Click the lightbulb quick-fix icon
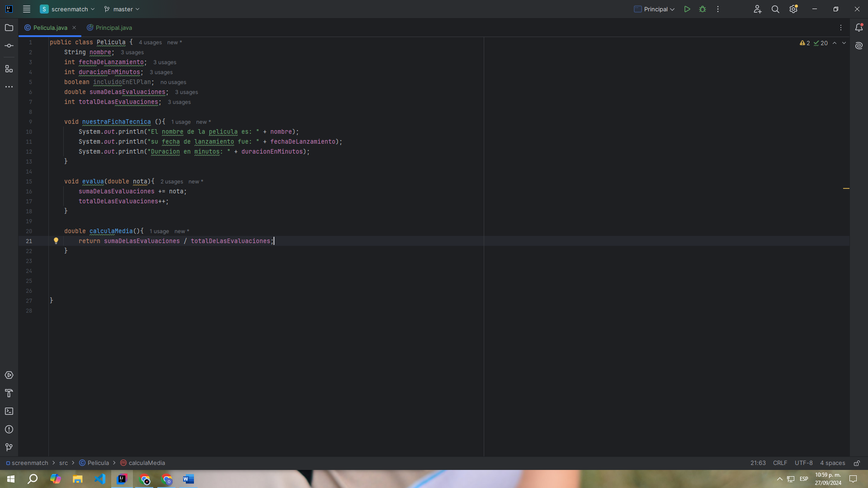Image resolution: width=868 pixels, height=488 pixels. coord(56,241)
